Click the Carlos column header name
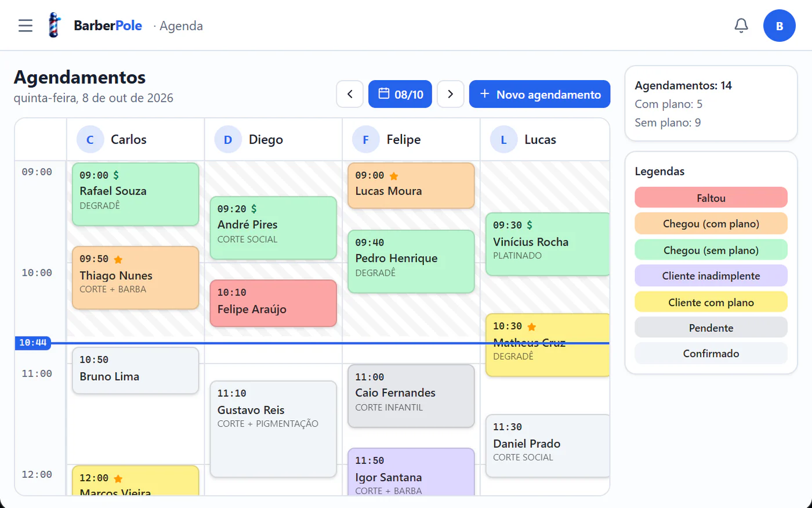This screenshot has height=508, width=812. coord(129,140)
